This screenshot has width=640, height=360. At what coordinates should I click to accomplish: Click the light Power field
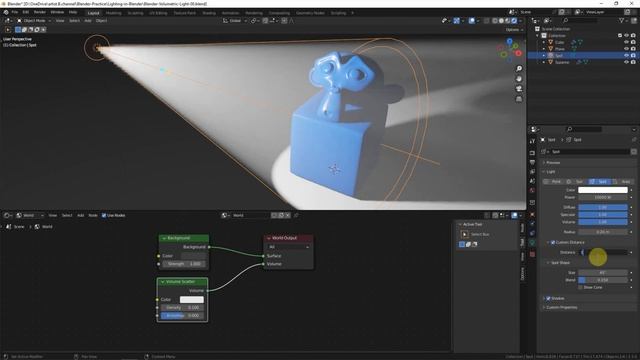pos(603,198)
